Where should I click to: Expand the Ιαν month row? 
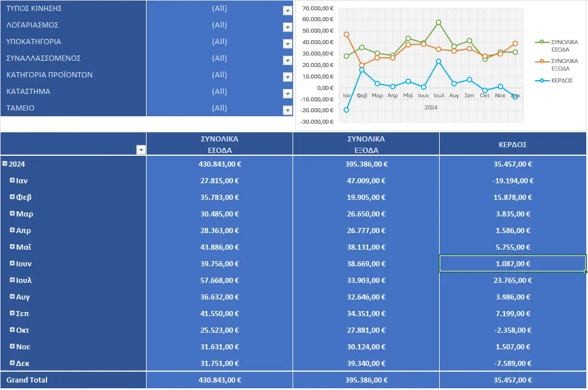coord(12,180)
